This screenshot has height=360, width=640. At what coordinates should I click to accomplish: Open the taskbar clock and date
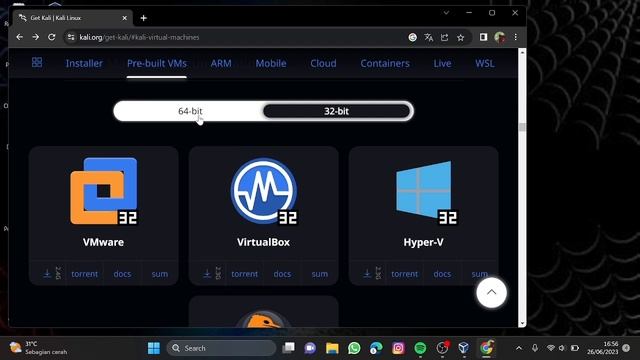[x=602, y=348]
